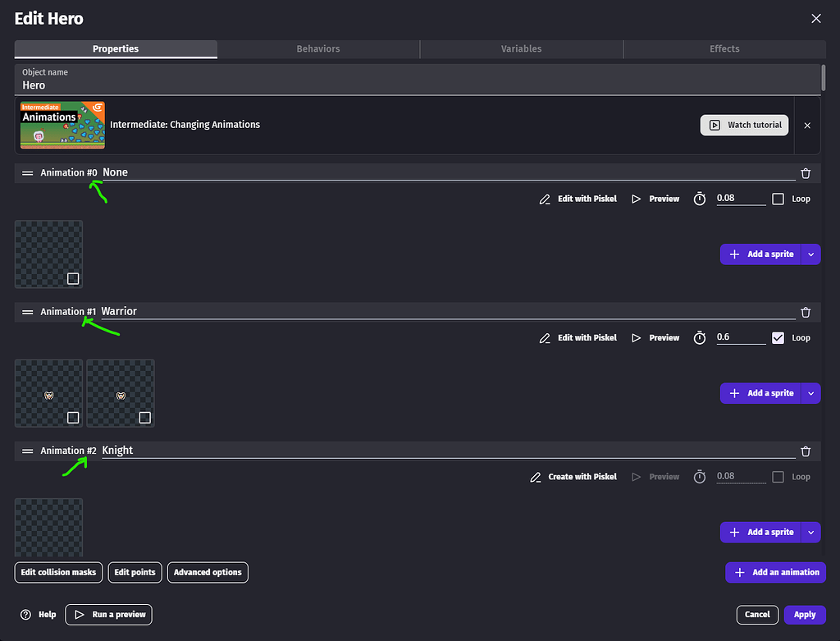This screenshot has width=840, height=641.
Task: Disable Loop for the Warrior animation
Action: point(778,337)
